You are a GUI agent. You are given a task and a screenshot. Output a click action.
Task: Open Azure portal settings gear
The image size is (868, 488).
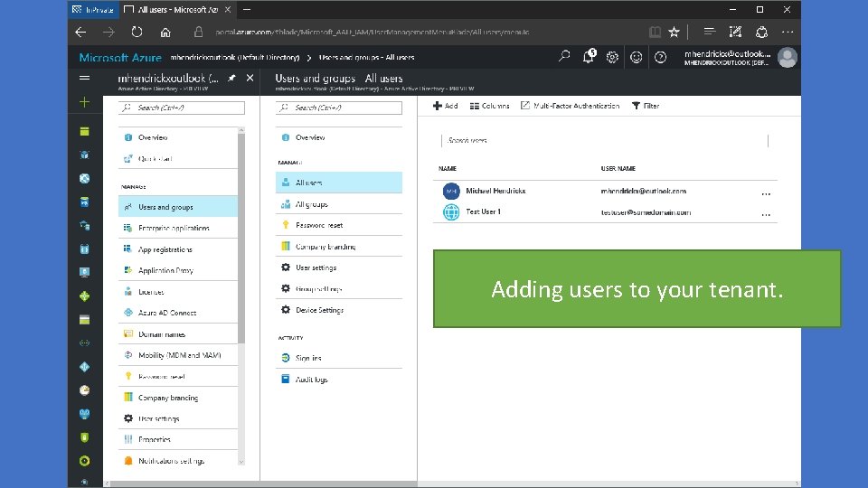pos(612,57)
